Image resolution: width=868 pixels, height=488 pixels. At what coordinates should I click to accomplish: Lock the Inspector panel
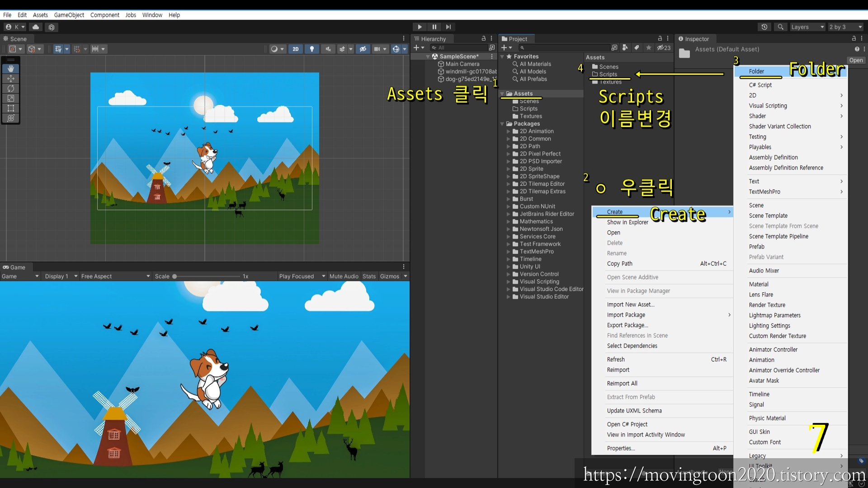854,39
